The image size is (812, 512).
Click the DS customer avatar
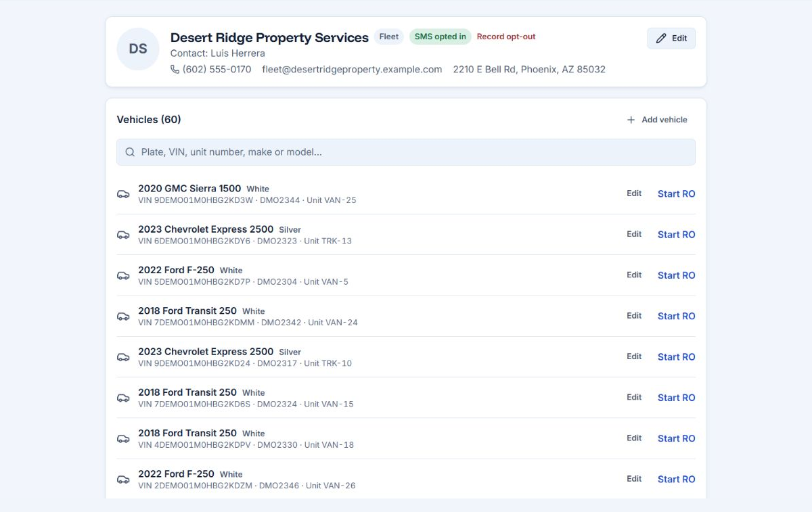138,49
